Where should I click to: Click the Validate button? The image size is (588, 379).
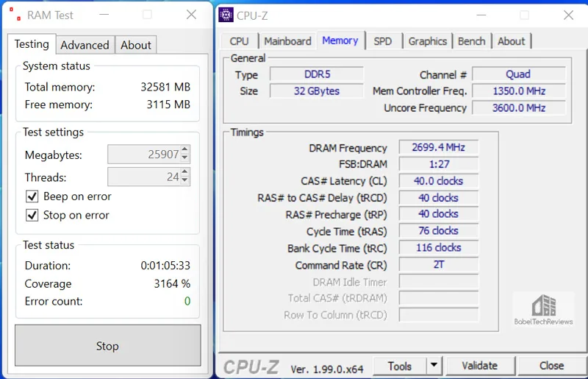(x=480, y=366)
